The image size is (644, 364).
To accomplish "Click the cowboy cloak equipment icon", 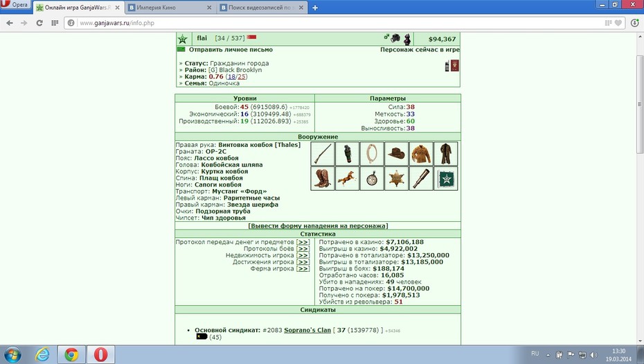I will tap(446, 153).
